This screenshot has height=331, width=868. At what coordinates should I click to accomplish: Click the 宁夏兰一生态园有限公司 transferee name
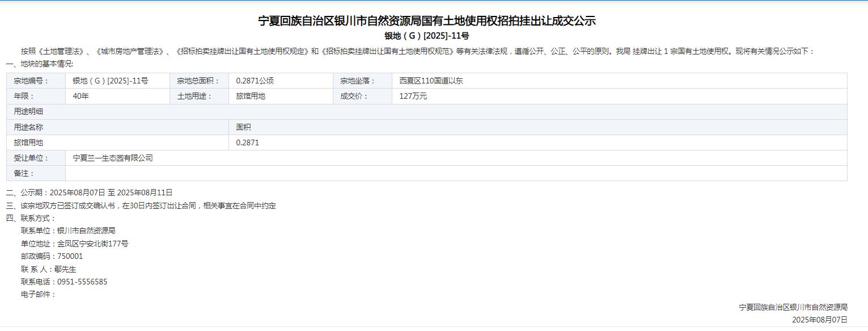pyautogui.click(x=113, y=158)
